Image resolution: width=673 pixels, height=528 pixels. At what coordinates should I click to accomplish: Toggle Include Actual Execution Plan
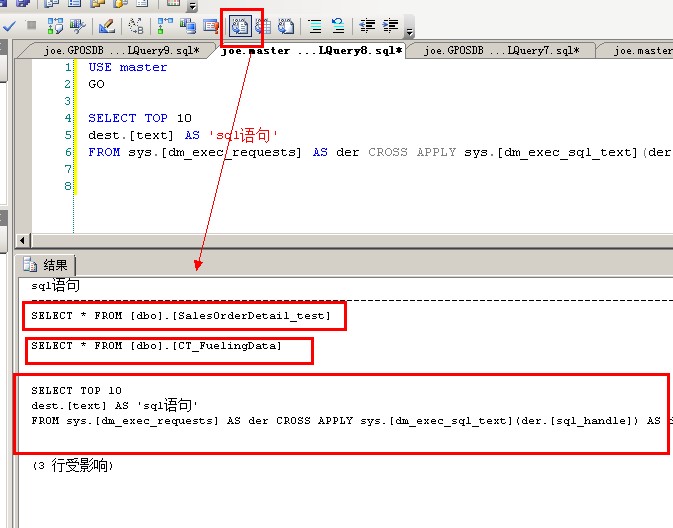(165, 26)
